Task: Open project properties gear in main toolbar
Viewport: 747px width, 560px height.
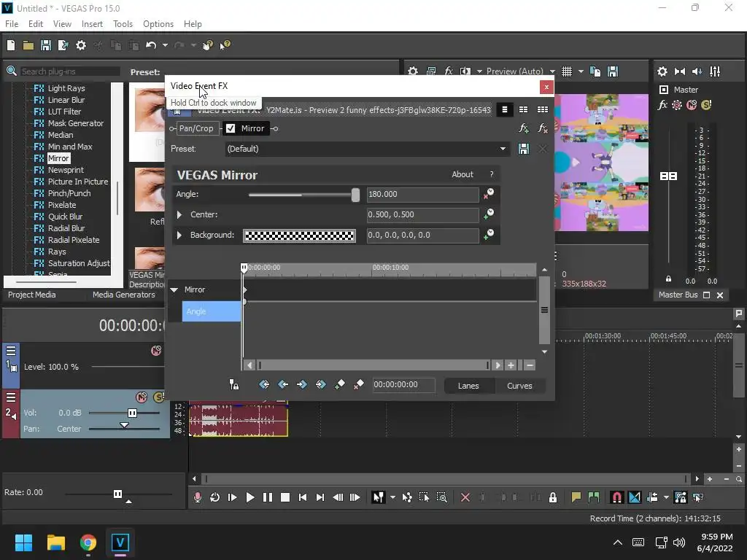Action: point(81,45)
